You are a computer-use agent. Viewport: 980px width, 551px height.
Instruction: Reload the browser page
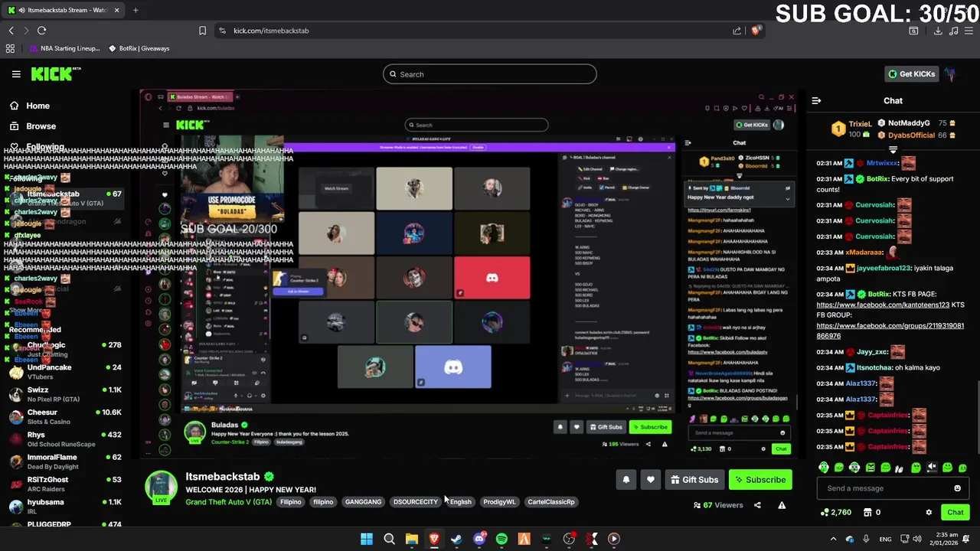pyautogui.click(x=41, y=31)
